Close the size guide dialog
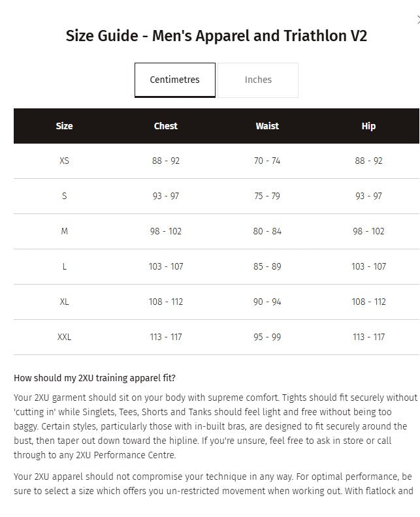This screenshot has width=420, height=517. point(417,20)
